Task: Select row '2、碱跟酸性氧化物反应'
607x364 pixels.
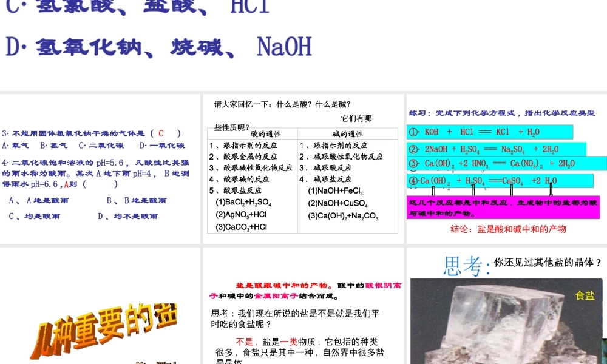Action: point(341,157)
